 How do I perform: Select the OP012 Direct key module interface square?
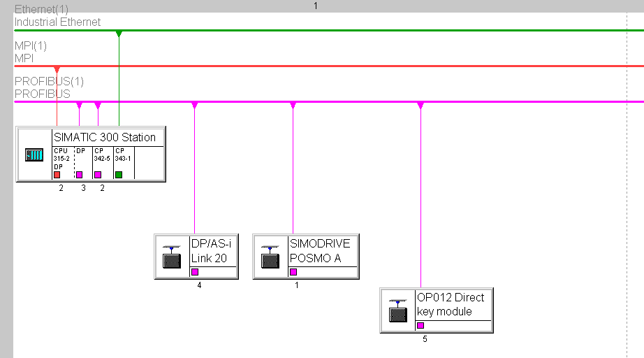pyautogui.click(x=420, y=326)
